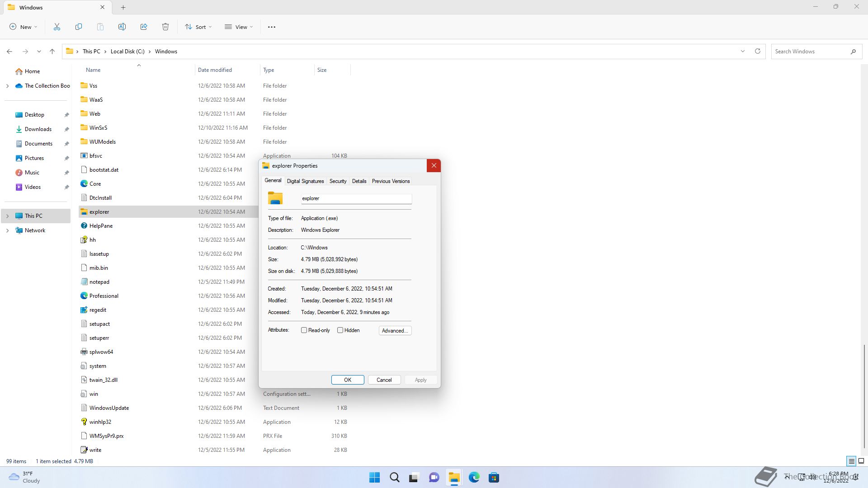This screenshot has width=868, height=488.
Task: Expand the Network tree node
Action: coord(7,230)
